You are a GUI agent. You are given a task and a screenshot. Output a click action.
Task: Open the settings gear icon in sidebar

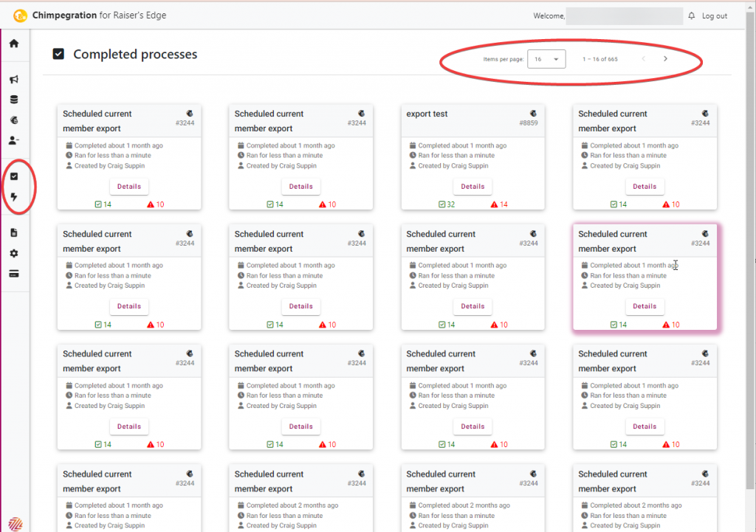(14, 253)
